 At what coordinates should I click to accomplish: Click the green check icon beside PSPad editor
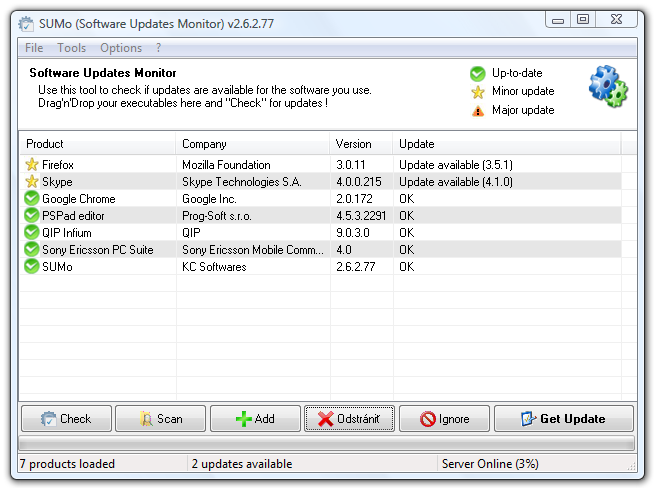(32, 215)
